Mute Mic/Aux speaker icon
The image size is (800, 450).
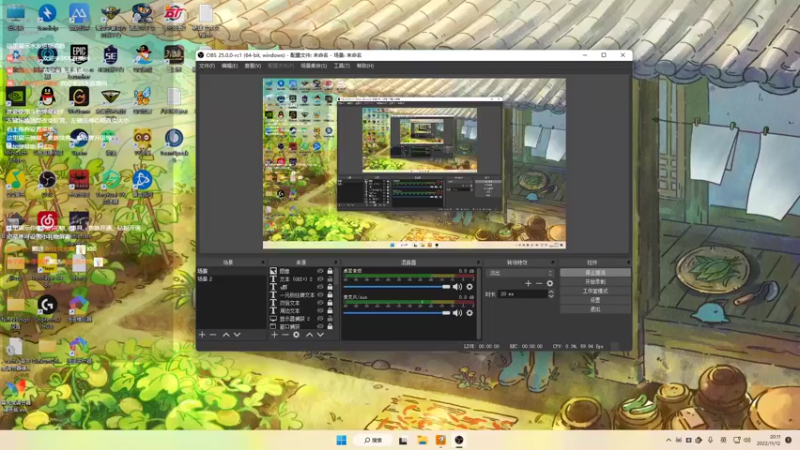(x=457, y=313)
